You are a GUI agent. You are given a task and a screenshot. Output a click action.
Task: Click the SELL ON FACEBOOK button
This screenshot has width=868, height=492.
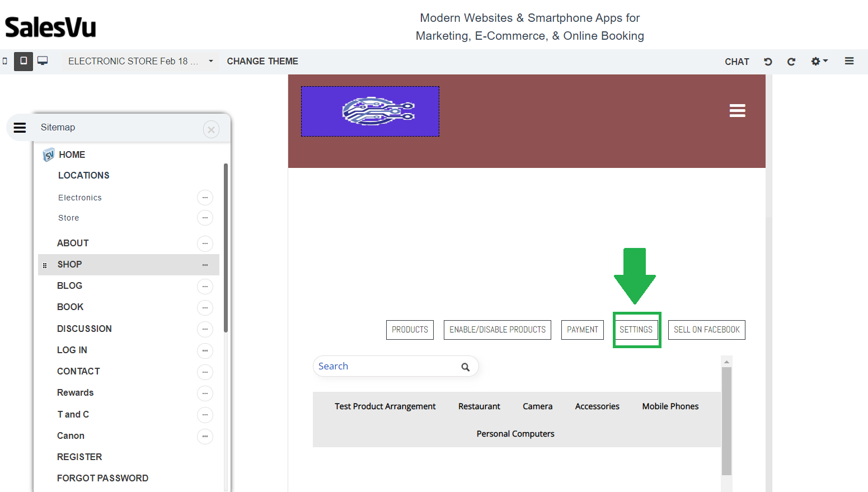coord(706,330)
